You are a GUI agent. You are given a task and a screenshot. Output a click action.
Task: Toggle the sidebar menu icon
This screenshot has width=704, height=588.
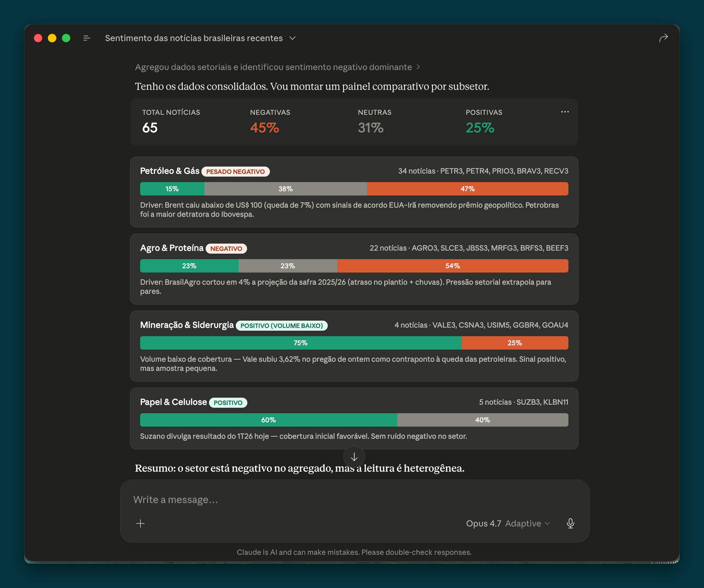pos(87,38)
